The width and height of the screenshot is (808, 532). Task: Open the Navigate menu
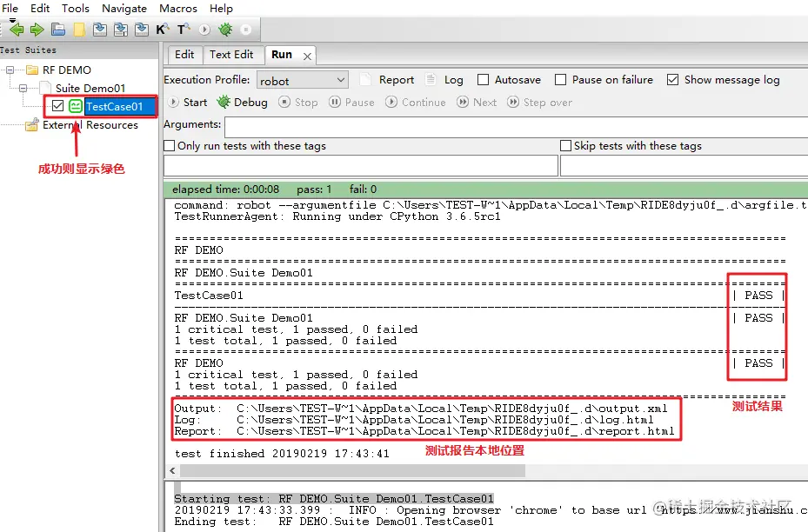point(124,8)
